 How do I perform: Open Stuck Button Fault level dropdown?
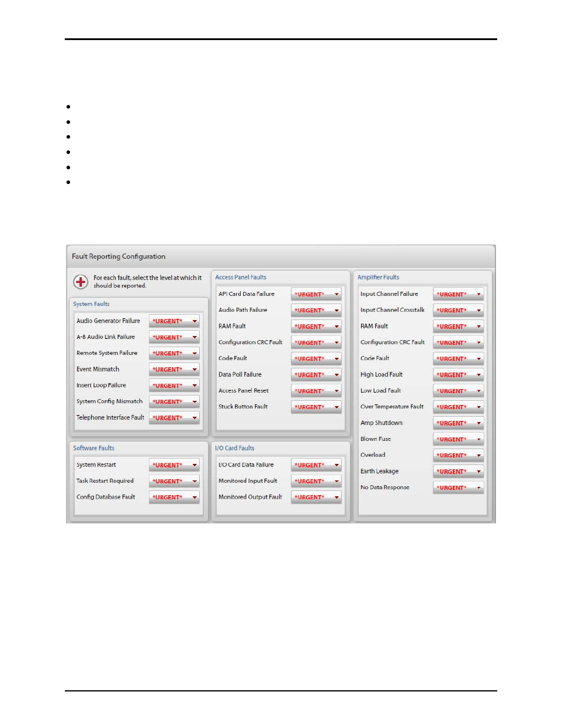pyautogui.click(x=316, y=407)
